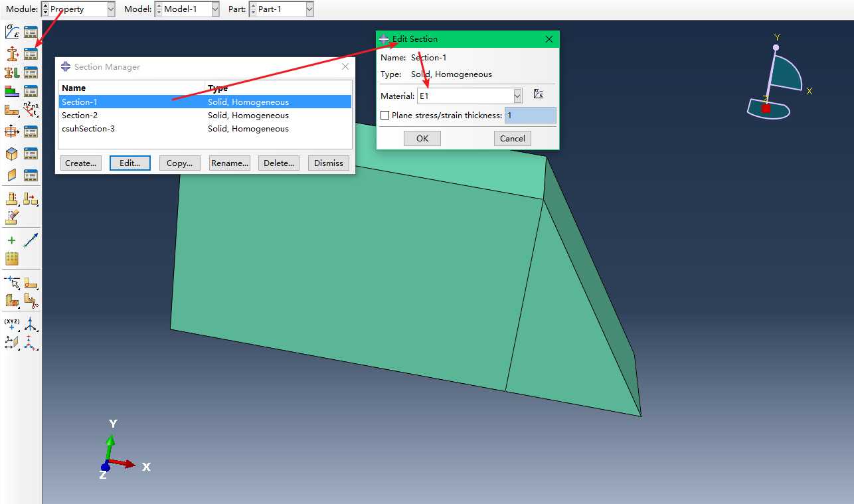Select the Create Datum Axis icon
Screen dimensions: 854x504
point(31,325)
